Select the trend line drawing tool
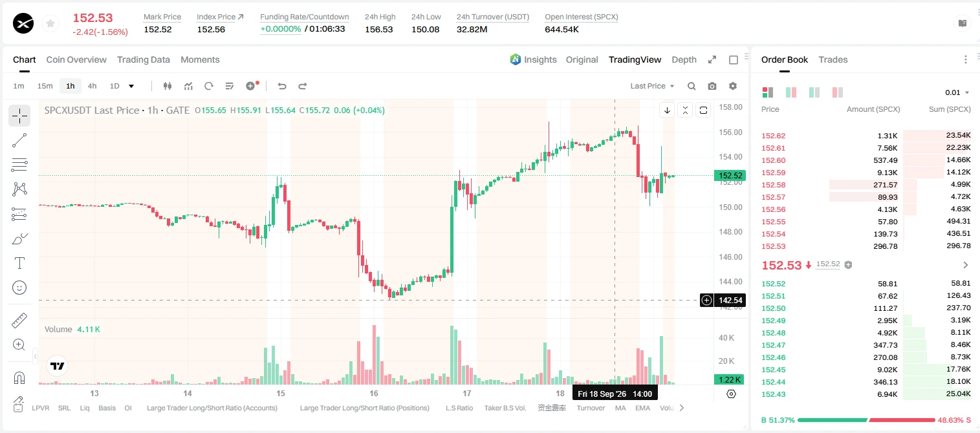Screen dimensions: 980x433 19,140
